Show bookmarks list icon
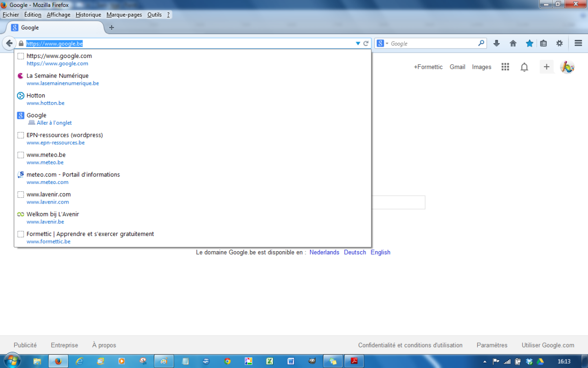The width and height of the screenshot is (588, 368). point(543,43)
